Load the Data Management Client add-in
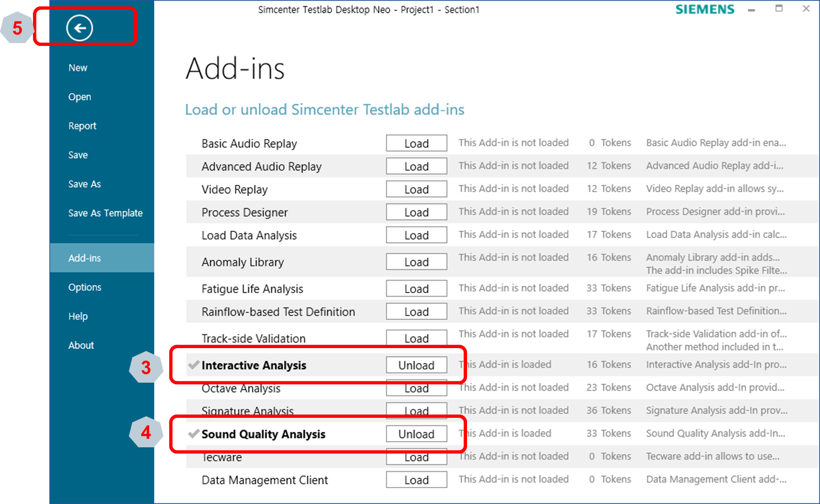Image resolution: width=820 pixels, height=504 pixels. 417,480
